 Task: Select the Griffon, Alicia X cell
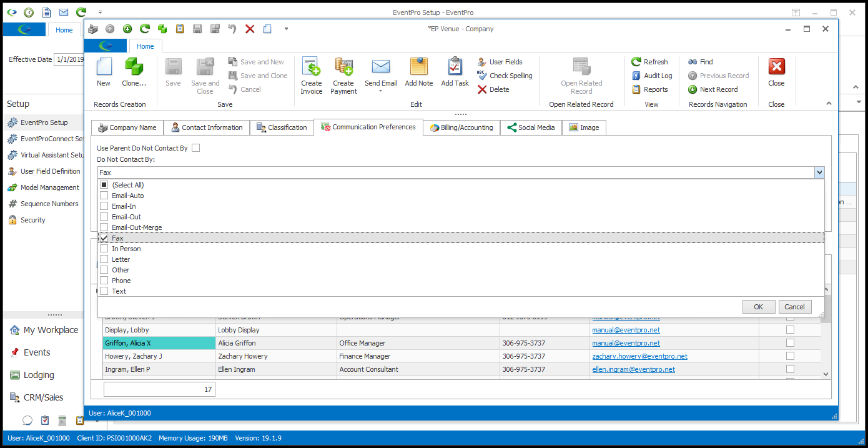point(159,343)
